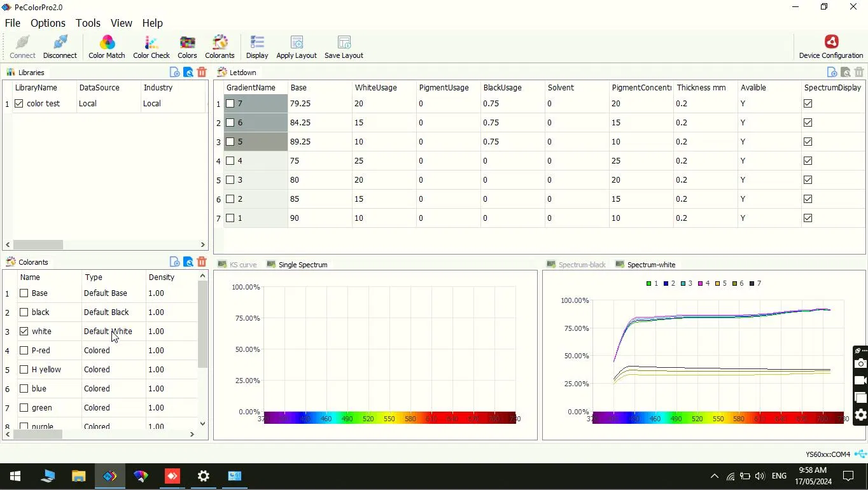Enable the checkbox for P-red colorant
The width and height of the screenshot is (868, 490).
[x=24, y=350]
